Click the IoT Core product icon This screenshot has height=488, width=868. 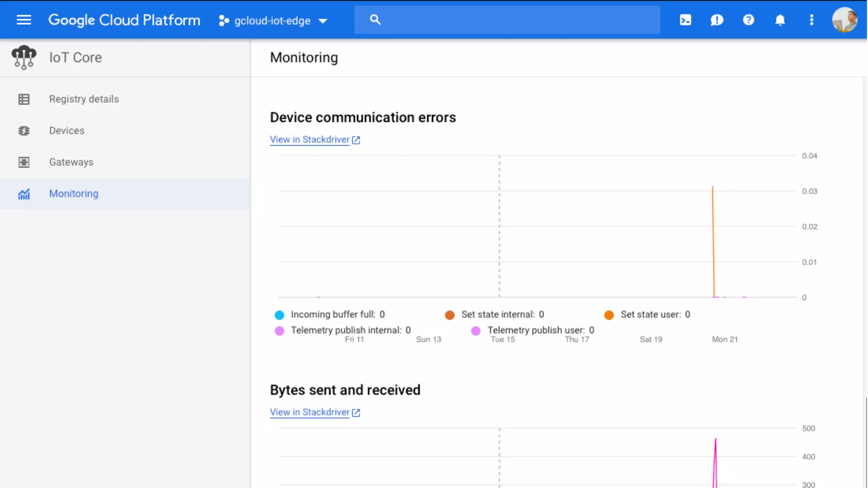pos(24,57)
